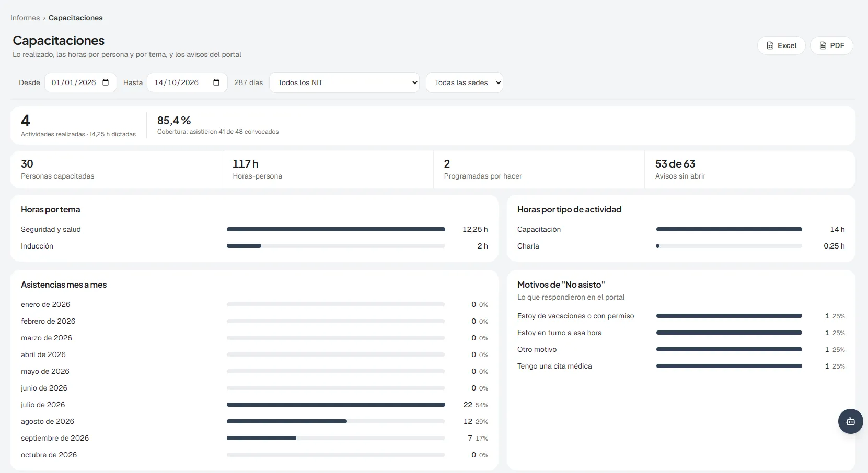Click the Programadas por hacer card

(539, 170)
